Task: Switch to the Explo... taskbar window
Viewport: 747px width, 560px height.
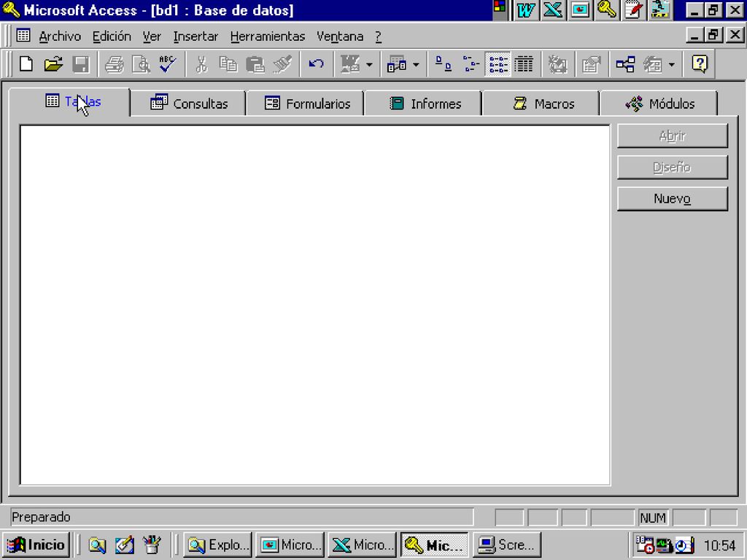Action: tap(217, 544)
